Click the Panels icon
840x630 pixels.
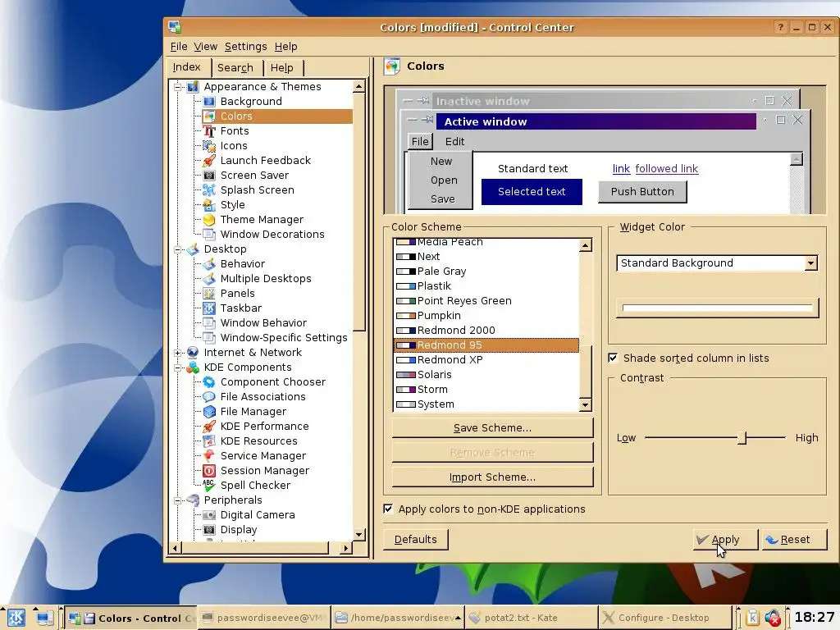[x=209, y=293]
